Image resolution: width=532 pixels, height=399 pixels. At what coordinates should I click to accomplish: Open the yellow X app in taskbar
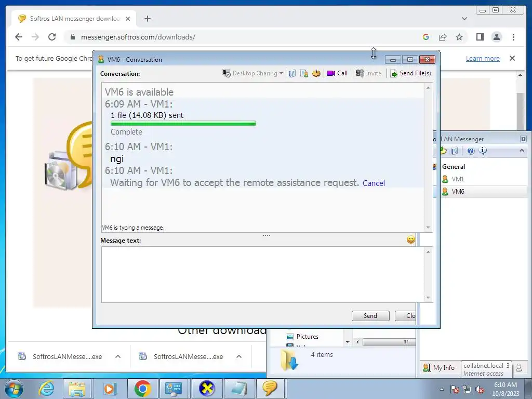207,389
